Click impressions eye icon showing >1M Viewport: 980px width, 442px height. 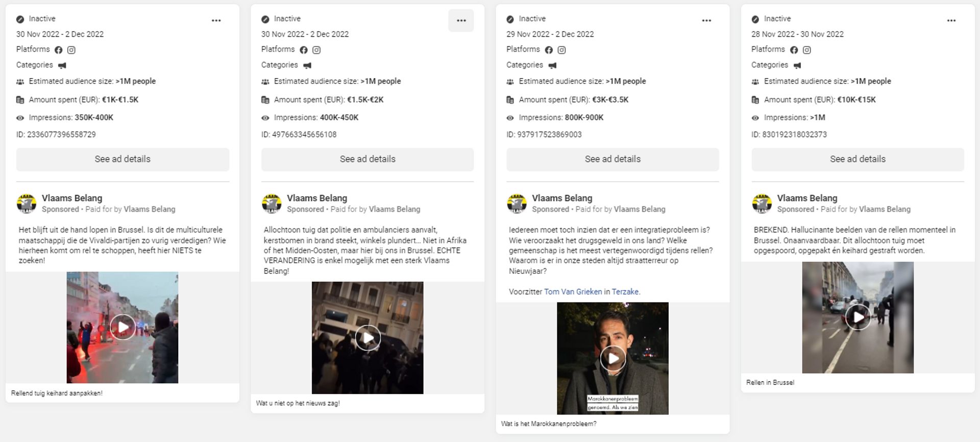(755, 118)
